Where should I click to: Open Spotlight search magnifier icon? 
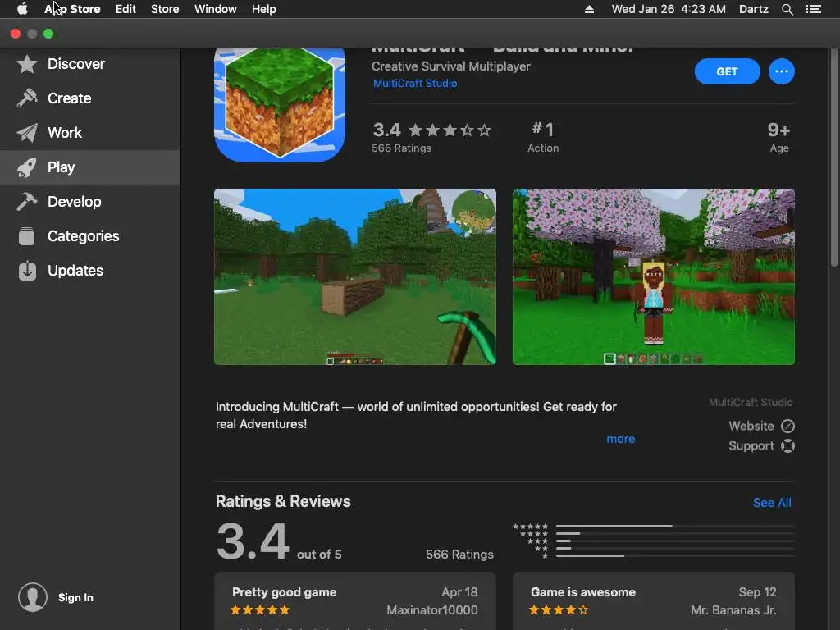tap(787, 9)
